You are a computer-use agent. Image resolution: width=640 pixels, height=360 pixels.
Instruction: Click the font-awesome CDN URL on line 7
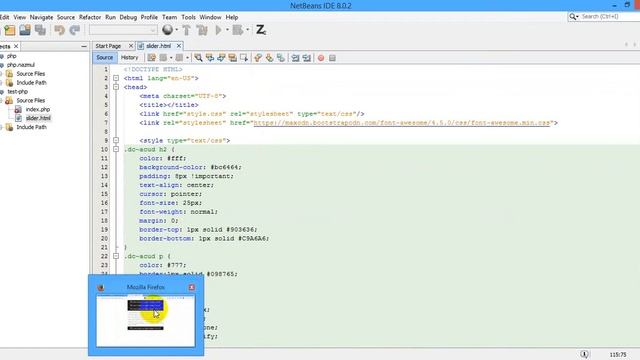point(402,123)
